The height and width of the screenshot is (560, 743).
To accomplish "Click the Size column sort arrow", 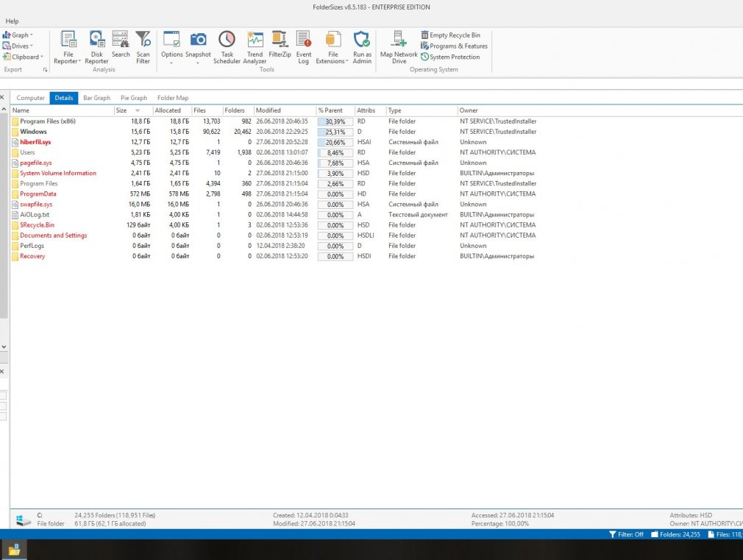I will coord(138,110).
